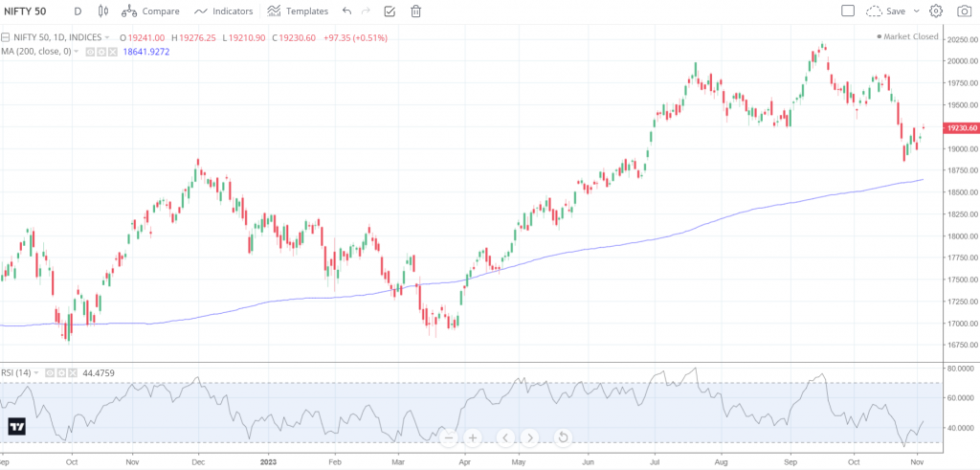The image size is (980, 470).
Task: Open chart settings gear icon
Action: coord(936,11)
